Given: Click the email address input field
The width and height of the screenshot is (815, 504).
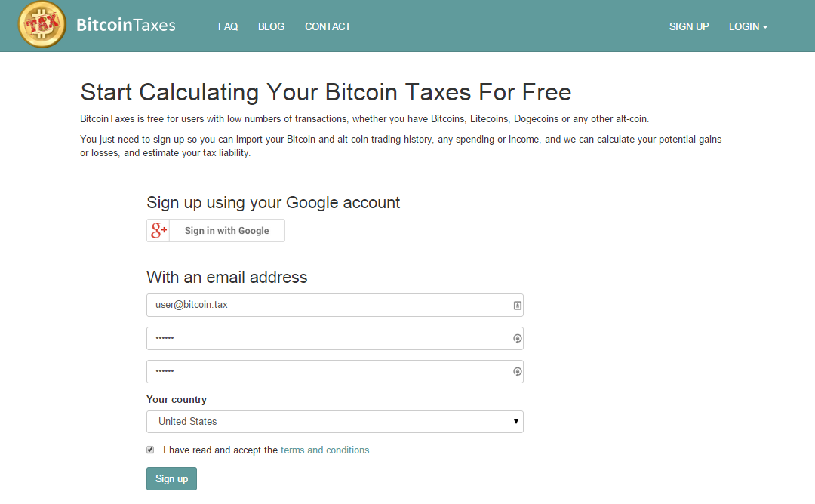Looking at the screenshot, I should (335, 305).
